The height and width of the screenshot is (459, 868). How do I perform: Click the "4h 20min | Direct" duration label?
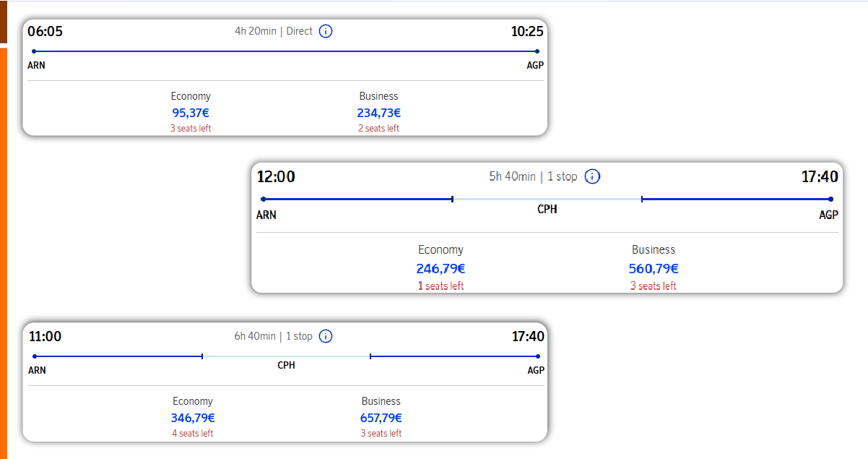coord(274,31)
